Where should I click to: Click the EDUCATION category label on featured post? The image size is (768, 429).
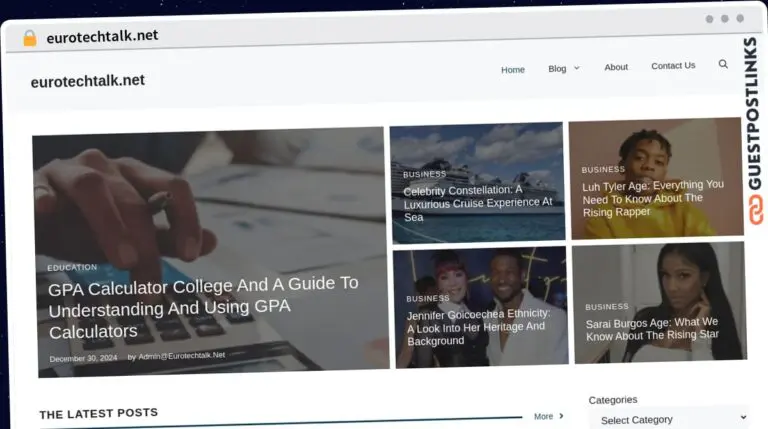pos(72,267)
